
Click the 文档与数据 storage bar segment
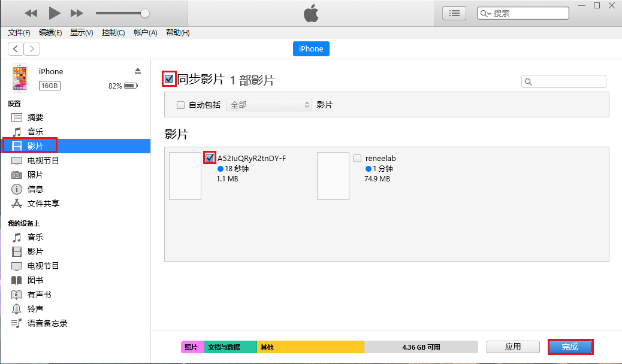[x=231, y=347]
